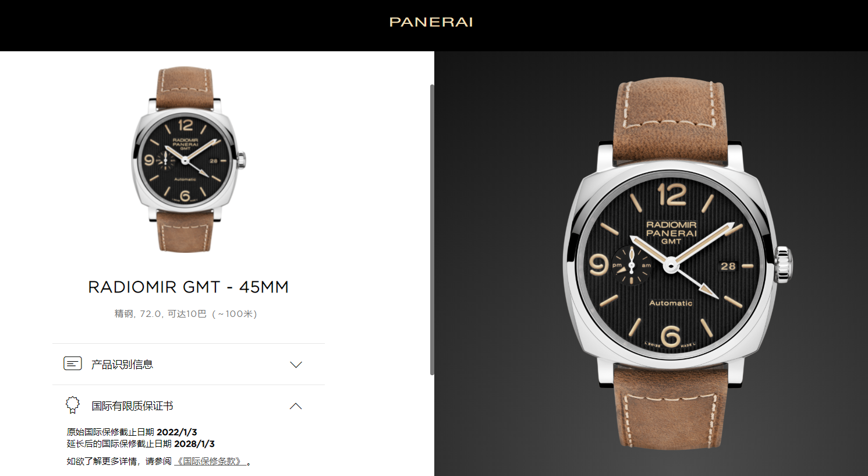Viewport: 868px width, 476px height.
Task: Click the date window showing 28 on large watch
Action: click(728, 266)
